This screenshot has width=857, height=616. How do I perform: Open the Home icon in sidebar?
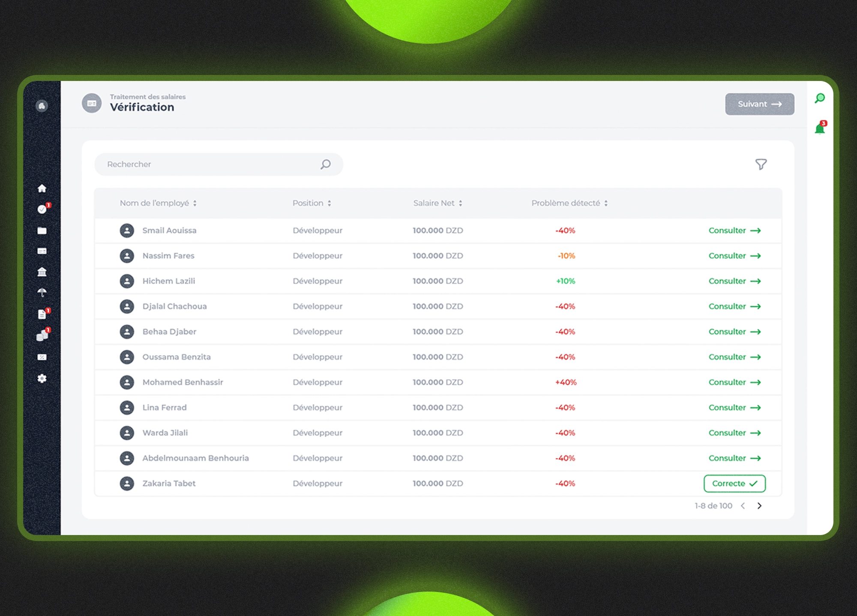[x=42, y=188]
